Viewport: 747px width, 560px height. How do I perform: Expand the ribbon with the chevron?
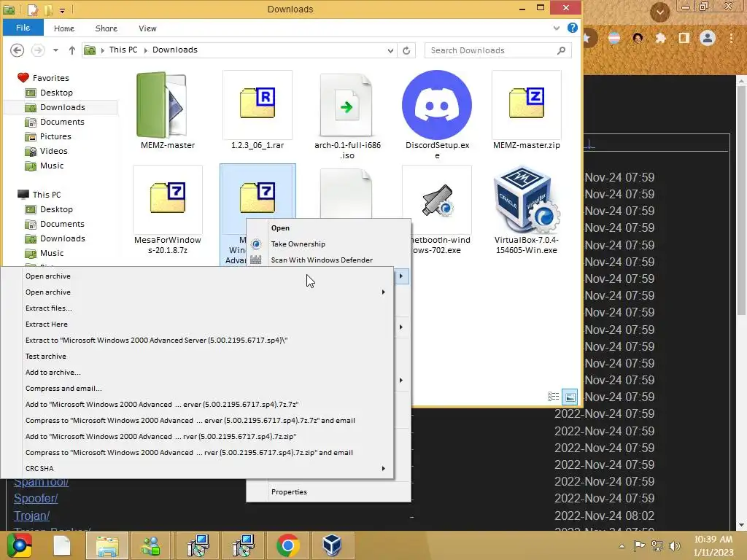click(556, 28)
